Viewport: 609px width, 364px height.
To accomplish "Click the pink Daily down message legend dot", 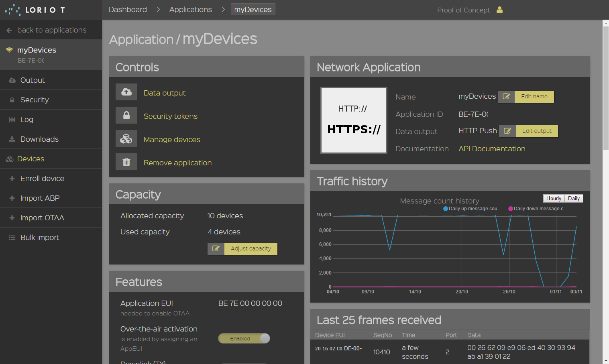I will click(511, 209).
